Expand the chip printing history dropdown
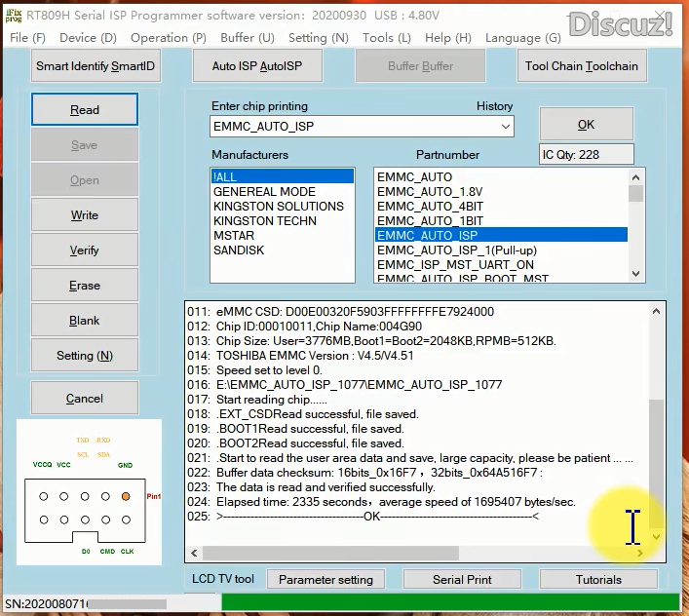Screen dimensions: 689x616 (505, 127)
